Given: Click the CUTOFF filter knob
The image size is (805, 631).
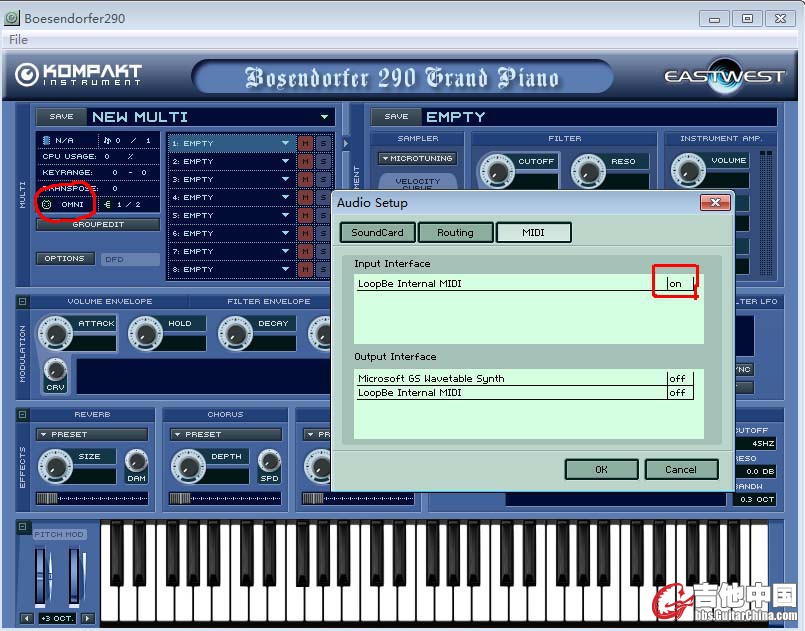Looking at the screenshot, I should pyautogui.click(x=497, y=170).
